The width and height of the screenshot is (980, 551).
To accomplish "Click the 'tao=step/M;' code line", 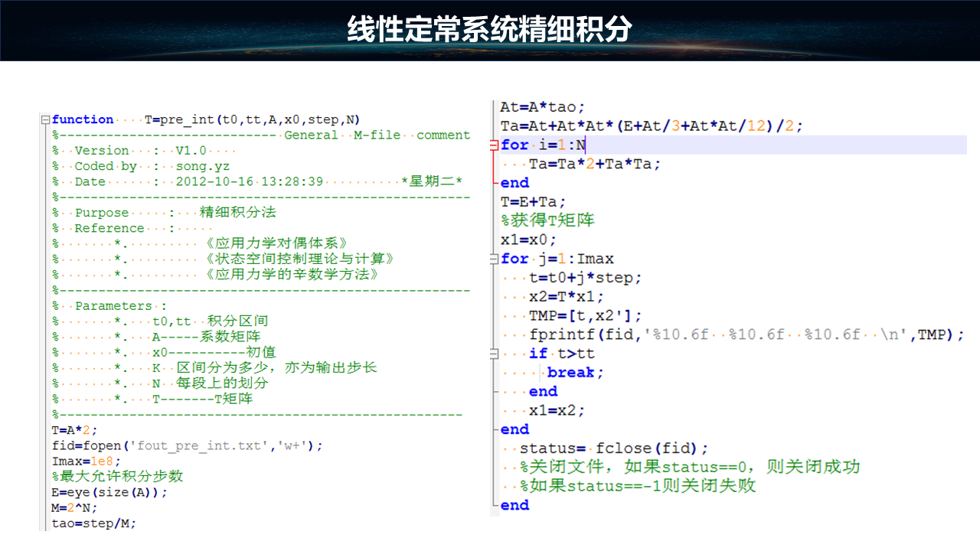I will 93,523.
